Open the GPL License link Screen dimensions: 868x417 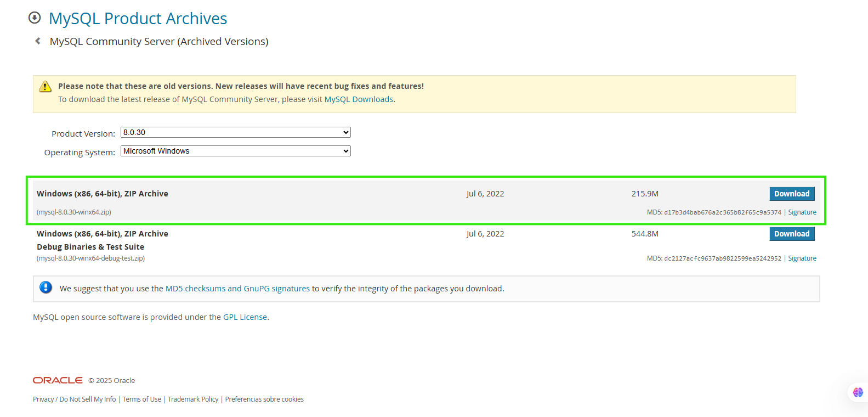(x=245, y=317)
